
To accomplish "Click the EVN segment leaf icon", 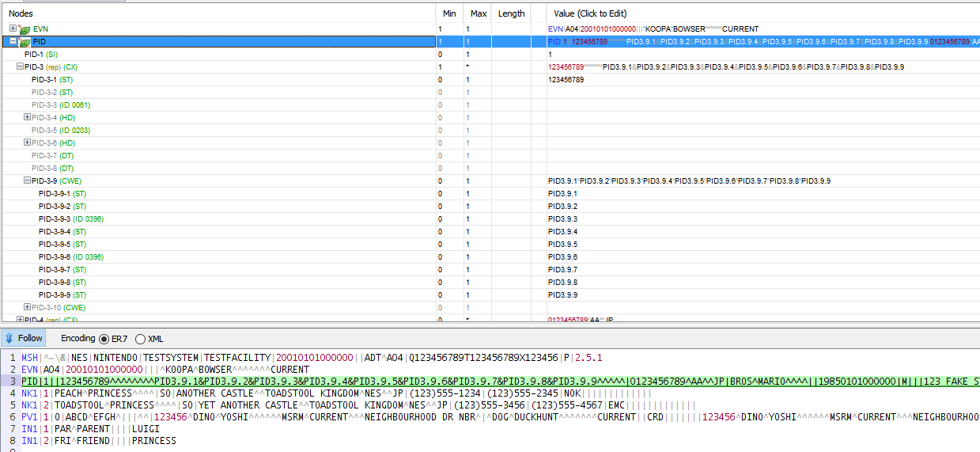I will pyautogui.click(x=25, y=29).
